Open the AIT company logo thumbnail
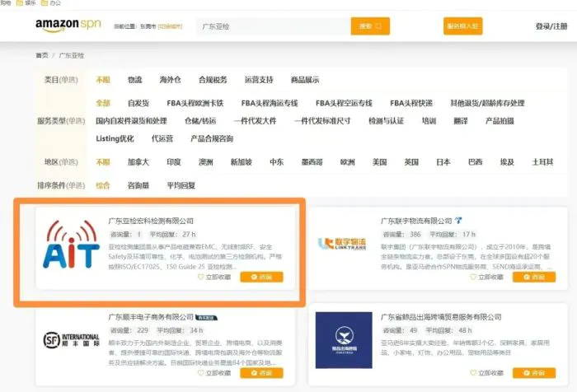The width and height of the screenshot is (577, 392). [x=71, y=244]
